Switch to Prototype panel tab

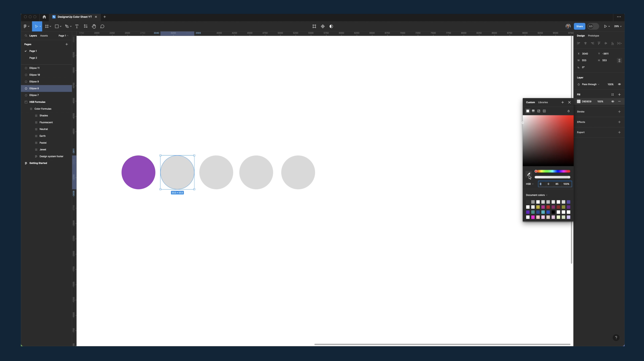tap(593, 35)
